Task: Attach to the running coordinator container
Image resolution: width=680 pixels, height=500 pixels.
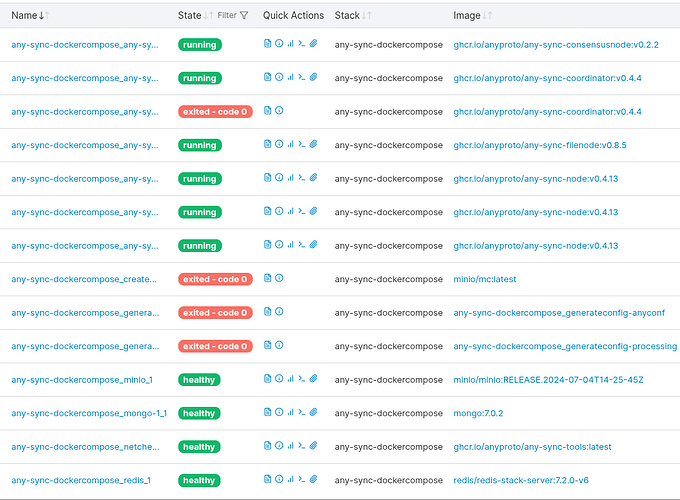Action: tap(314, 77)
